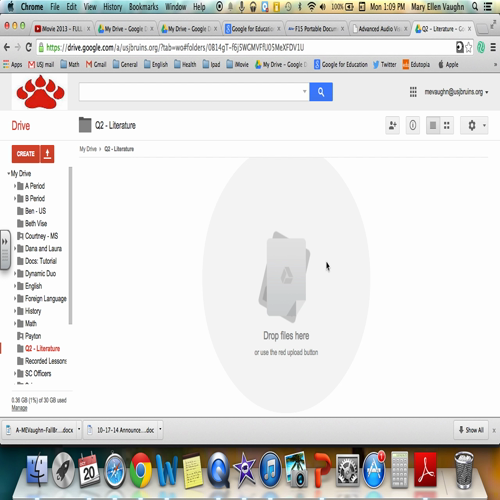Screen dimensions: 500x500
Task: Collapse the My Drive tree
Action: [8, 173]
